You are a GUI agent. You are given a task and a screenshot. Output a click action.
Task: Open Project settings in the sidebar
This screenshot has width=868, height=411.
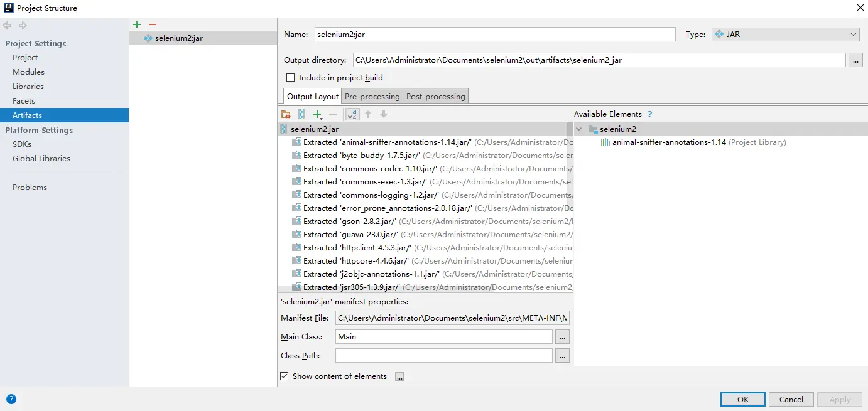[x=25, y=58]
